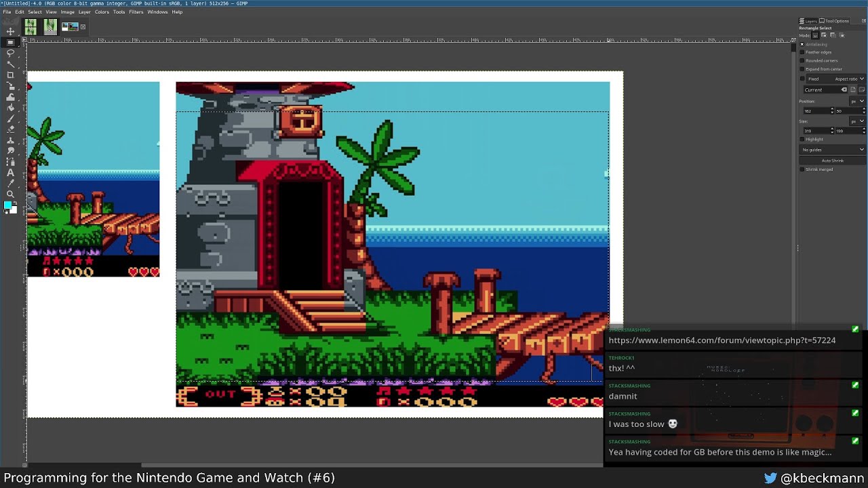Select the Zoom magnifier tool
The width and height of the screenshot is (868, 488).
point(10,194)
